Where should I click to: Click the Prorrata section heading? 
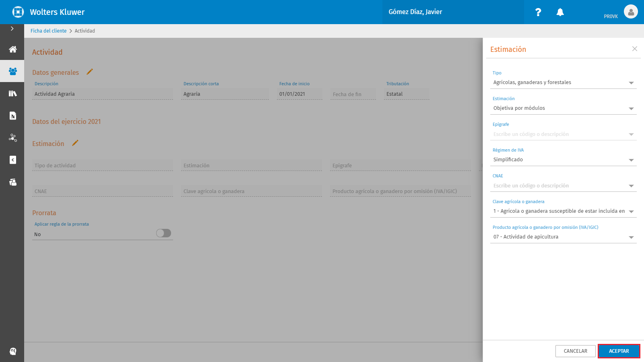pos(44,213)
